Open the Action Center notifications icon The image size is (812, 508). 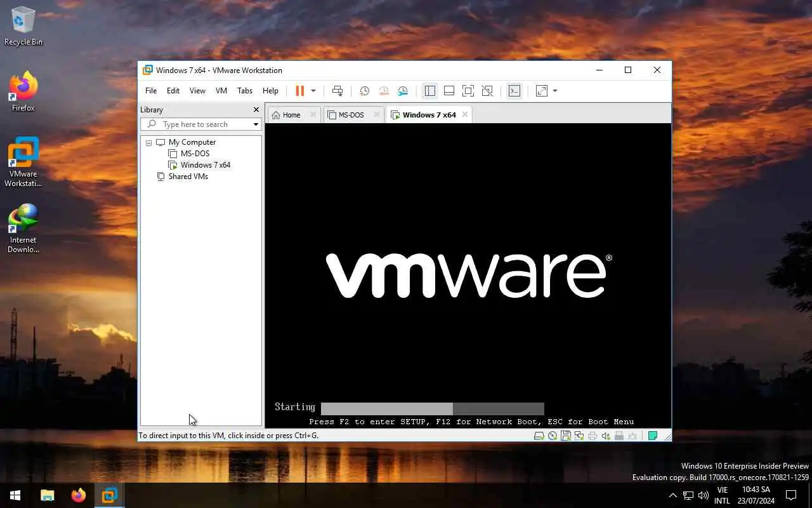coord(791,495)
